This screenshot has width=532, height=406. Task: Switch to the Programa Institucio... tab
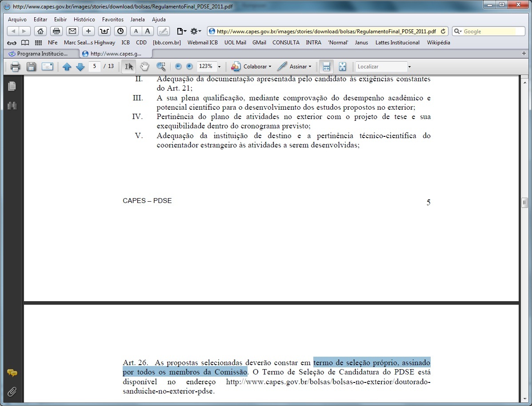point(41,54)
